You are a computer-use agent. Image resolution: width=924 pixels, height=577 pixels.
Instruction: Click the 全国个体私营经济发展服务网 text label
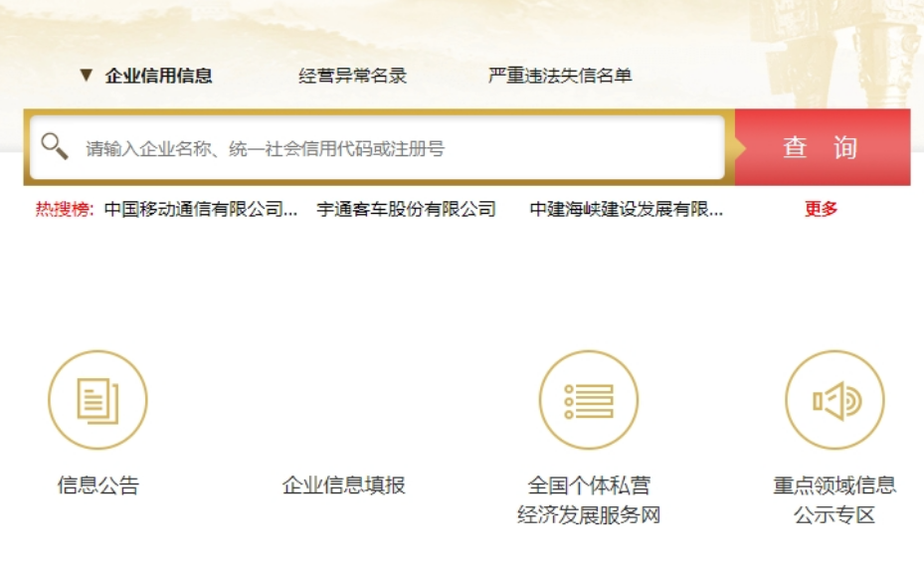(589, 500)
